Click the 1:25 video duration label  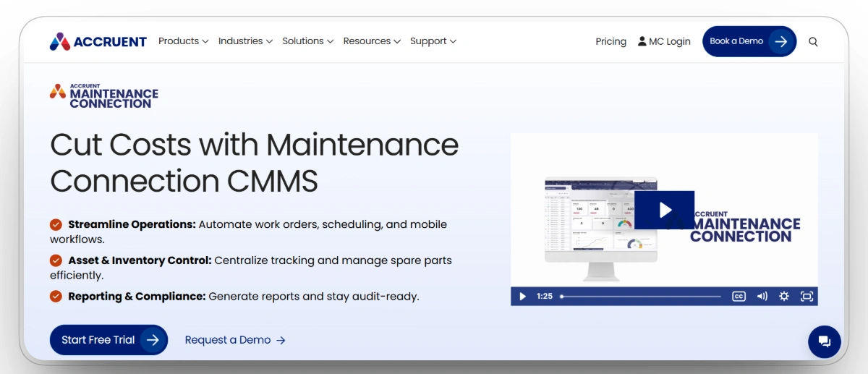click(545, 297)
